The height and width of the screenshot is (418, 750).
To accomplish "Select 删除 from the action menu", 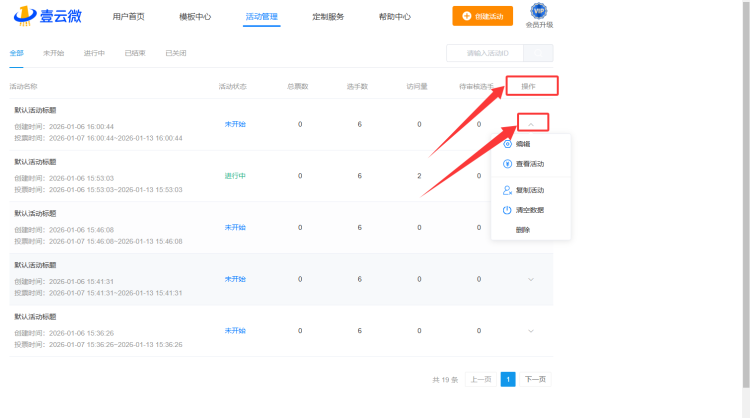I will coord(523,229).
